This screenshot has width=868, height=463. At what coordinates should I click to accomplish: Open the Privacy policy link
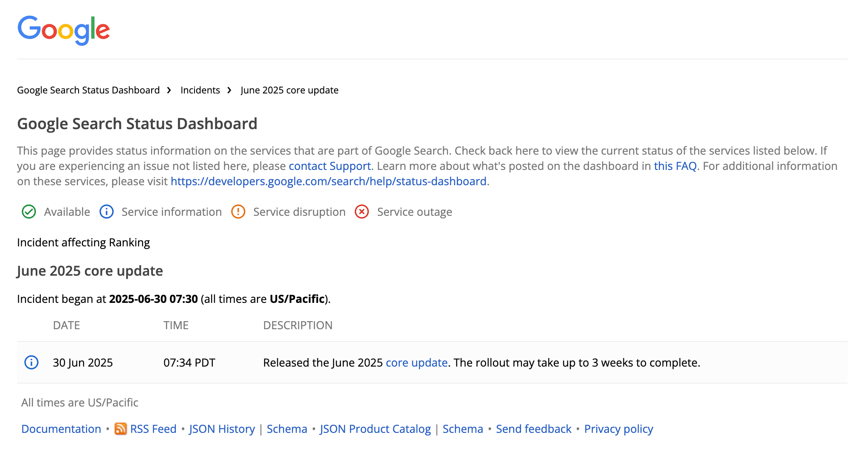tap(619, 429)
